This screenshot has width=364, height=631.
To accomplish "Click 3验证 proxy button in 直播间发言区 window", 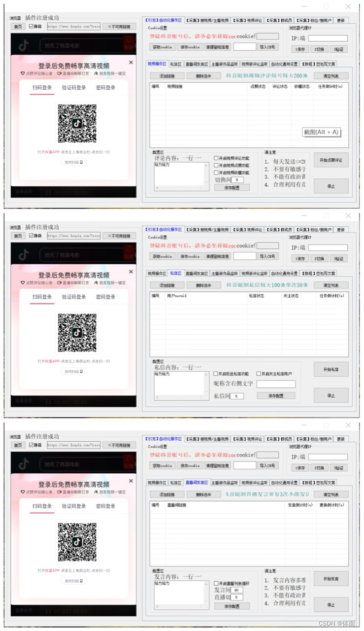I will pyautogui.click(x=338, y=467).
